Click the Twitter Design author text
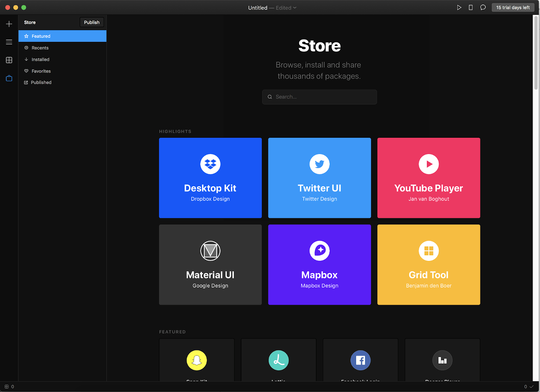Screen dimensions: 540x392 pos(320,199)
